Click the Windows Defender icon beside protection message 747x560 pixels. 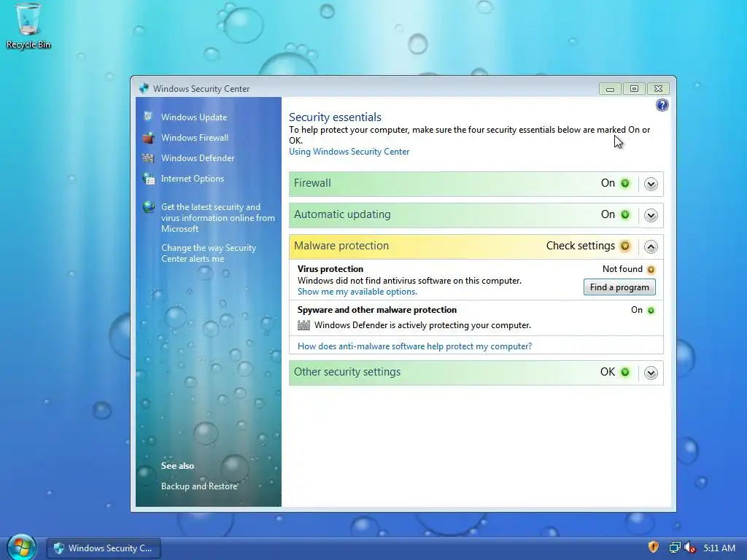(x=303, y=325)
